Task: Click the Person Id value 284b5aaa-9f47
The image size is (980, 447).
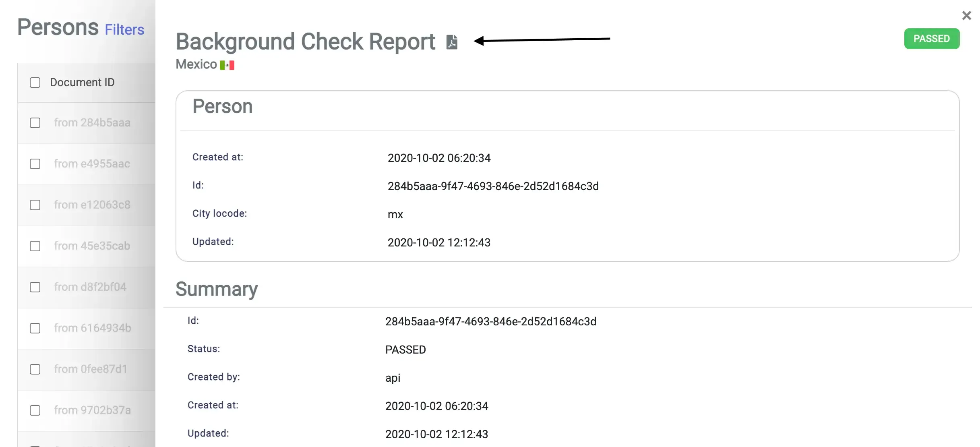Action: coord(493,186)
